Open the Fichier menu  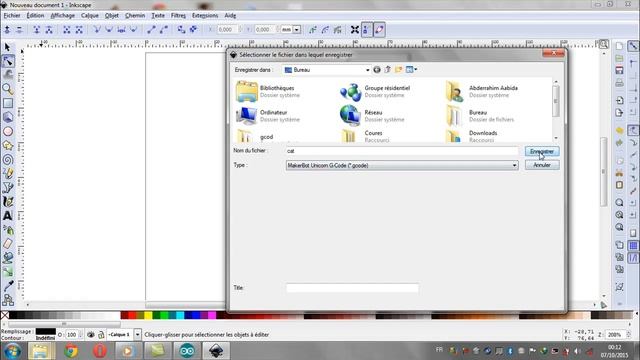click(12, 16)
